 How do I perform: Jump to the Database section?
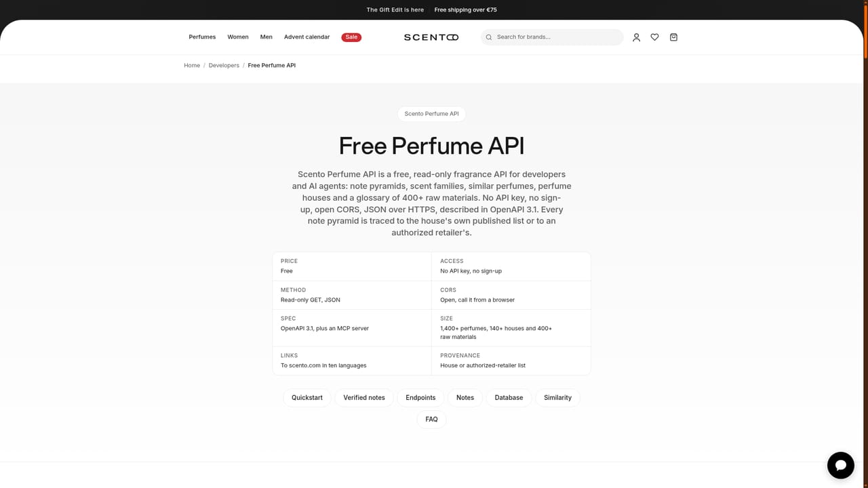509,398
